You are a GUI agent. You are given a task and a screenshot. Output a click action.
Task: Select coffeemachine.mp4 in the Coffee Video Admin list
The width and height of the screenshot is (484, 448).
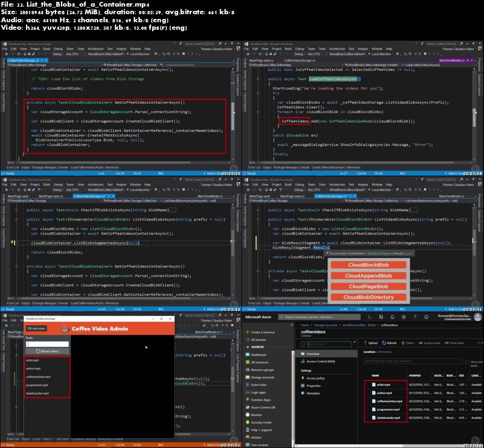coord(38,377)
